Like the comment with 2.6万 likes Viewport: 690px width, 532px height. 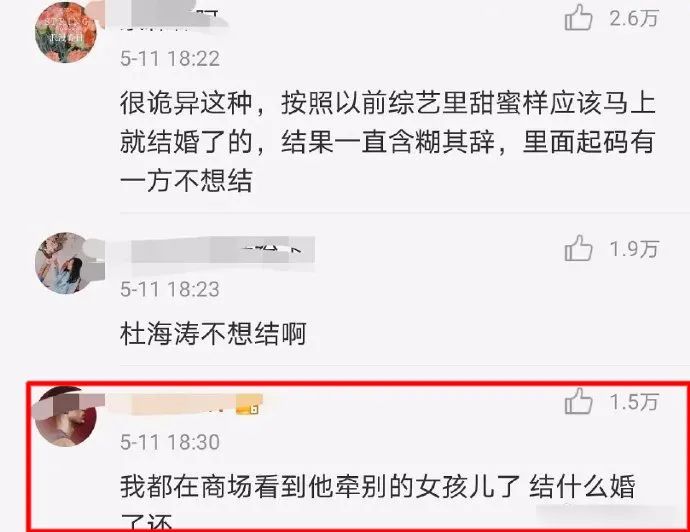578,18
